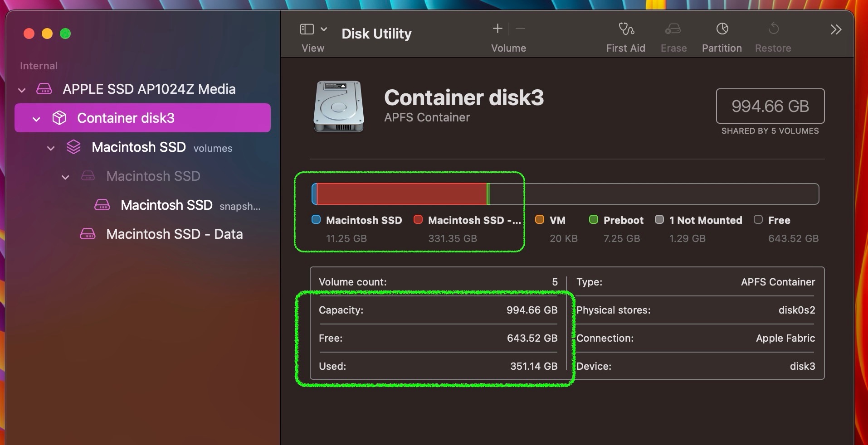
Task: Collapse the APPLE SSD AP1024Z Media disclosure triangle
Action: click(x=21, y=89)
